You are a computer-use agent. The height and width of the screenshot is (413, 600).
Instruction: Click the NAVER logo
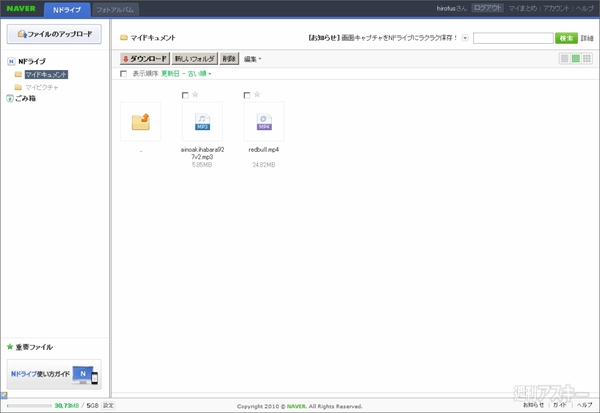click(21, 8)
